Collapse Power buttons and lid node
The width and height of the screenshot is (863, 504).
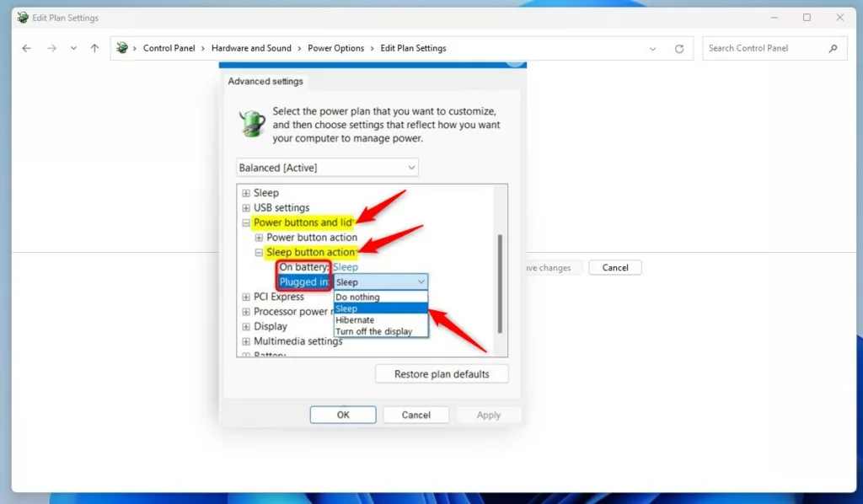[246, 223]
